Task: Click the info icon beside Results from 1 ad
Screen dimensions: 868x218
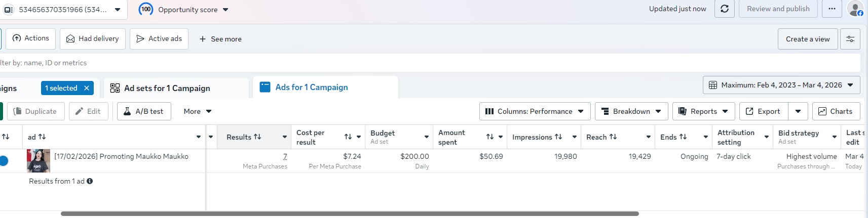Action: coord(90,181)
